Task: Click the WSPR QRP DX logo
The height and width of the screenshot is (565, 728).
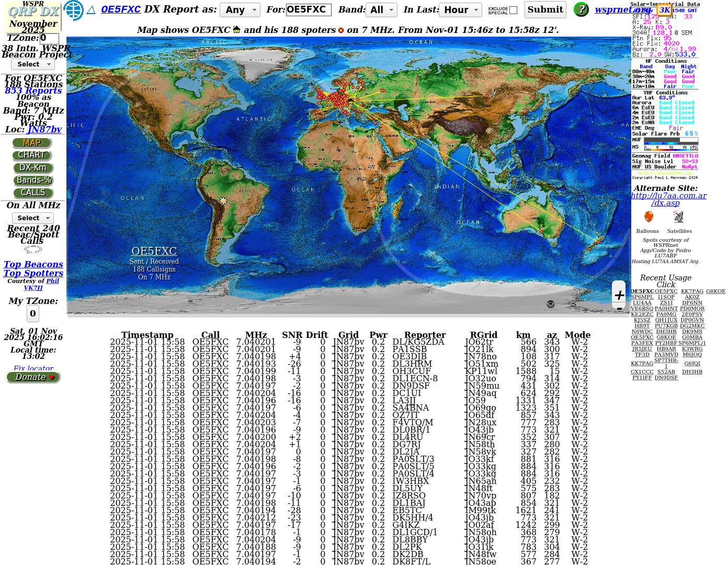Action: click(33, 16)
